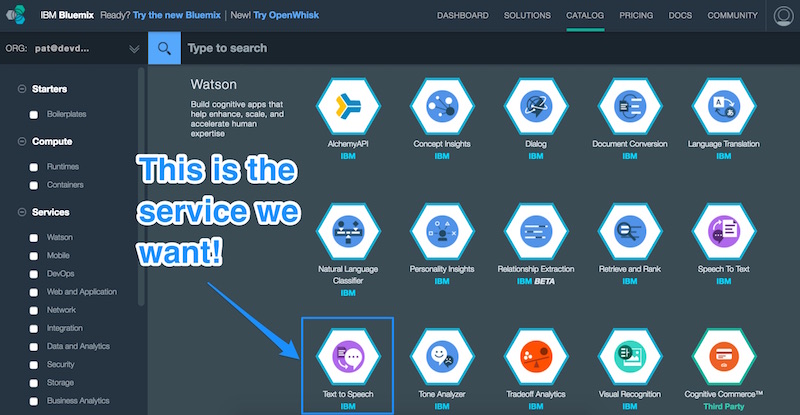Open the Cognitive Commerce third-party icon
800x415 pixels.
723,356
